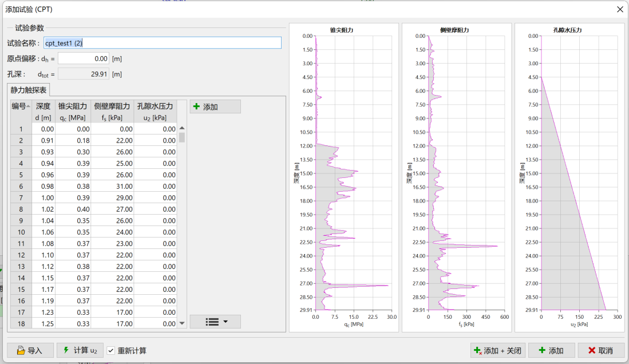This screenshot has width=629, height=364.
Task: Click the 原点偏移 dh input field
Action: (84, 58)
